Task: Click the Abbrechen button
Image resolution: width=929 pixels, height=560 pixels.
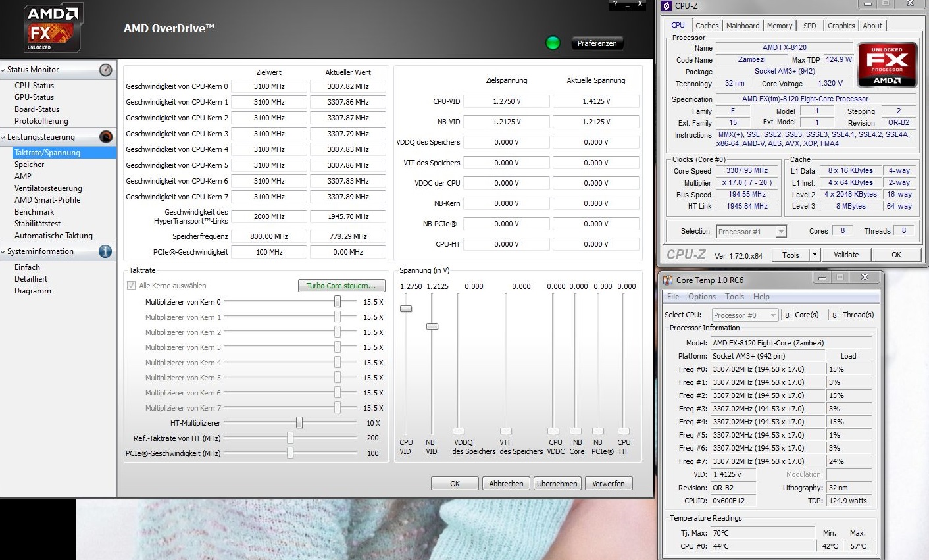Action: [506, 484]
